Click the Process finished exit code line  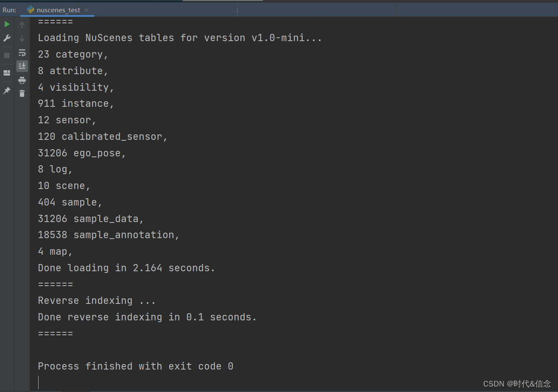click(134, 366)
